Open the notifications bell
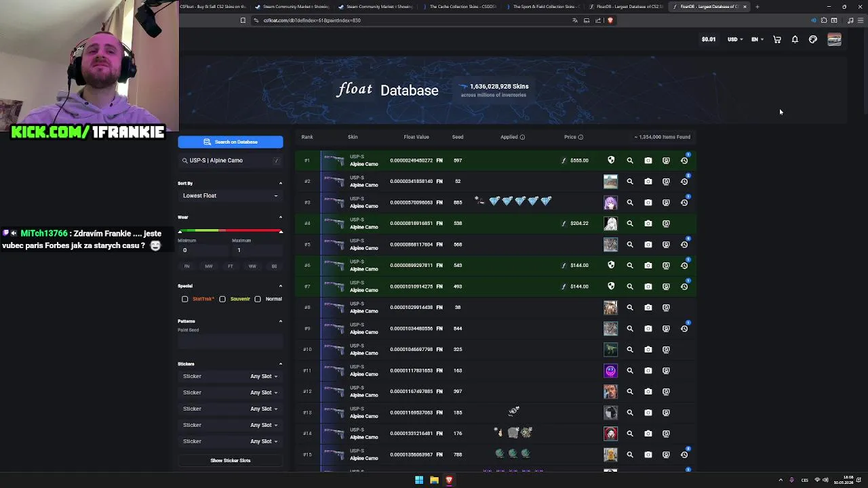This screenshot has width=868, height=488. click(795, 39)
